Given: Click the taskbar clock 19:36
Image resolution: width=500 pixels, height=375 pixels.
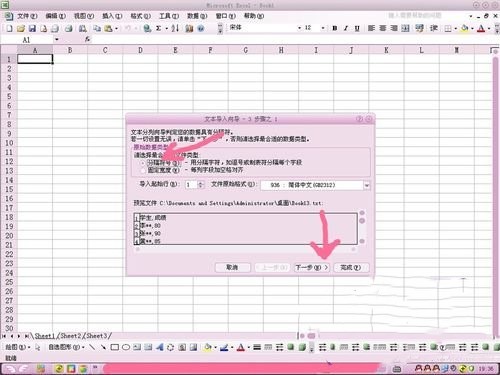Looking at the screenshot, I should [486, 369].
